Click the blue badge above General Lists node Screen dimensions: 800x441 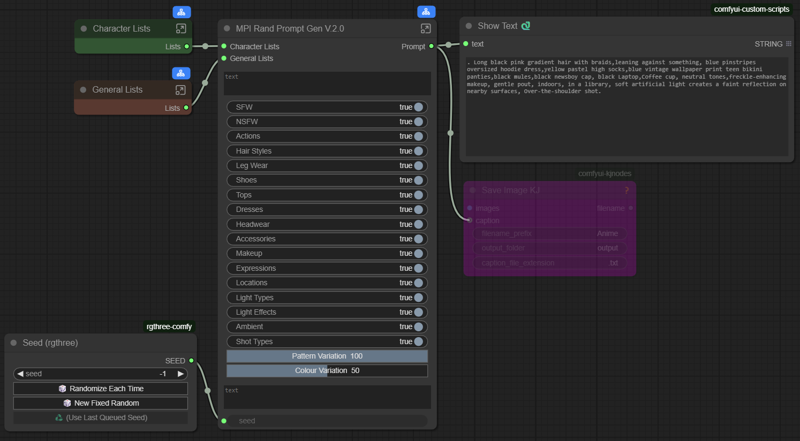(x=181, y=73)
